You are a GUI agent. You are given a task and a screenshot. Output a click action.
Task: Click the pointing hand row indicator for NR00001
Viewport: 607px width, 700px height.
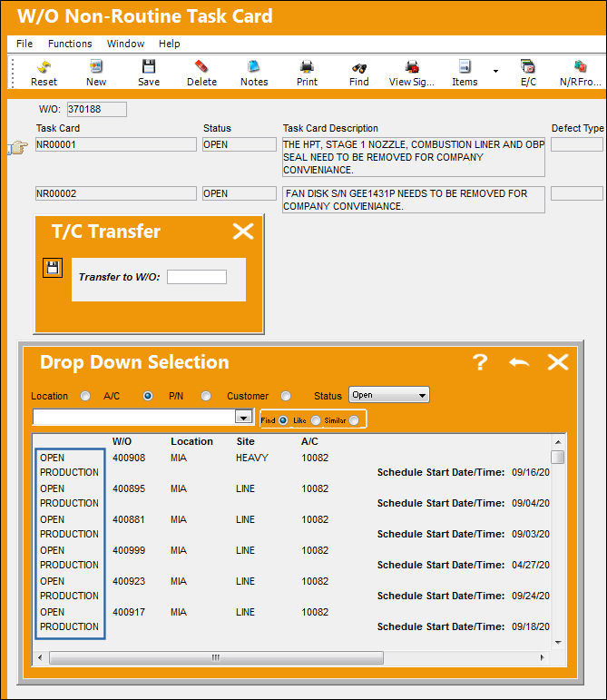(x=18, y=147)
